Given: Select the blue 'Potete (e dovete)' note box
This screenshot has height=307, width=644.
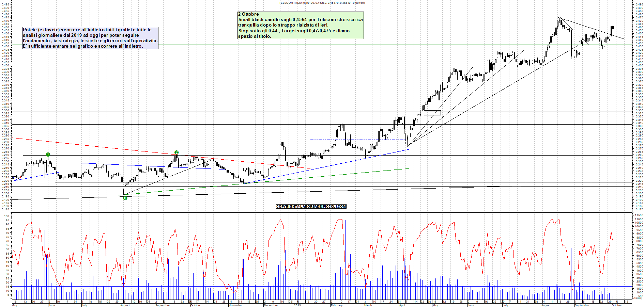Looking at the screenshot, I should (90, 38).
